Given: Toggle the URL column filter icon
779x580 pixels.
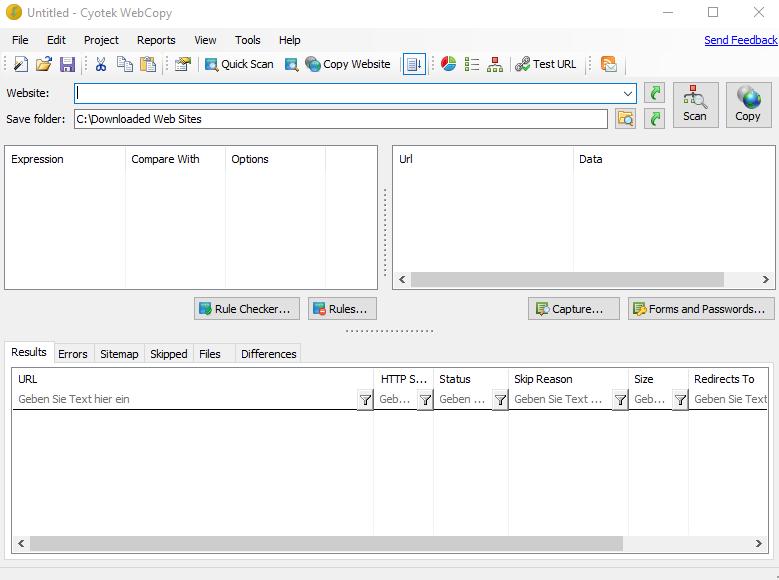Looking at the screenshot, I should coord(365,400).
